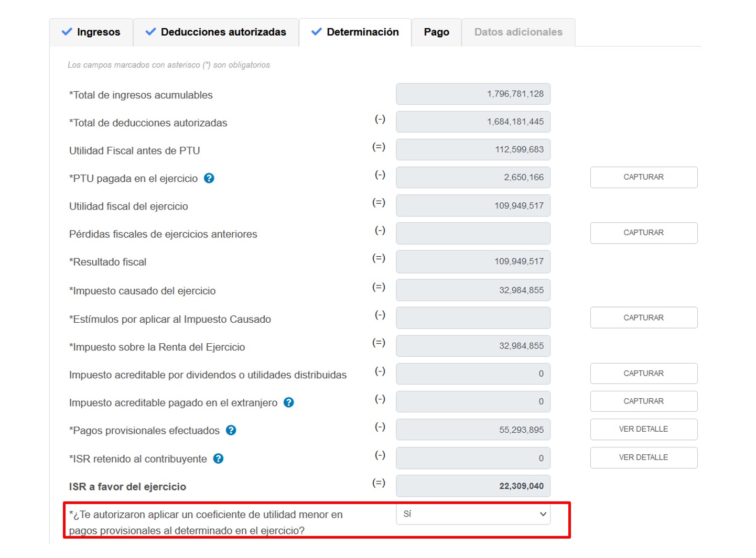
Task: Open VER DETALLE for Pagos provisionales efectuados
Action: pyautogui.click(x=643, y=429)
